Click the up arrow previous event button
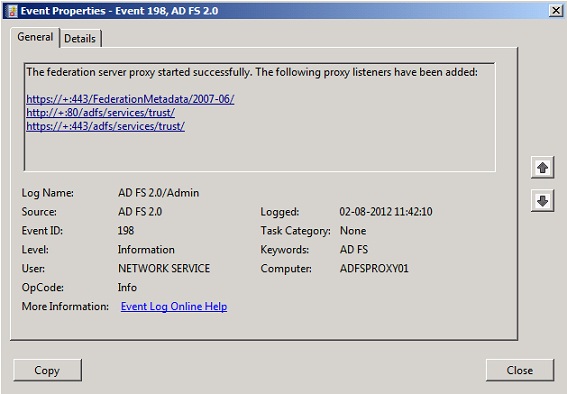 [542, 167]
